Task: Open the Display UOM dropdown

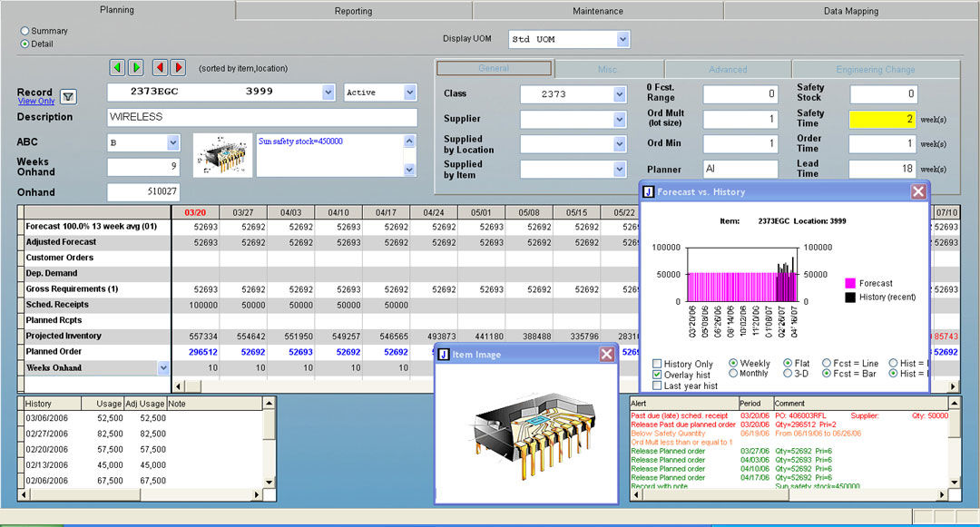Action: (x=622, y=39)
